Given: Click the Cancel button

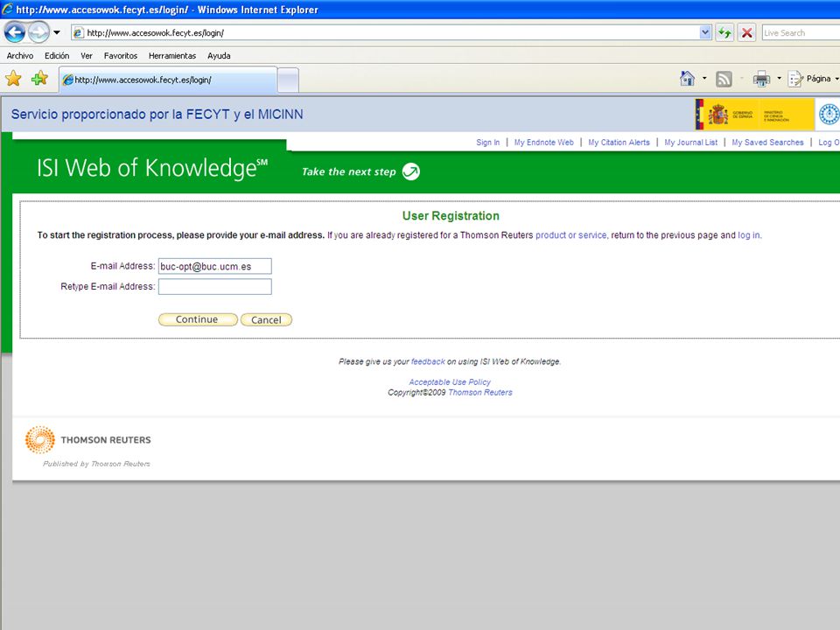Looking at the screenshot, I should (x=266, y=320).
